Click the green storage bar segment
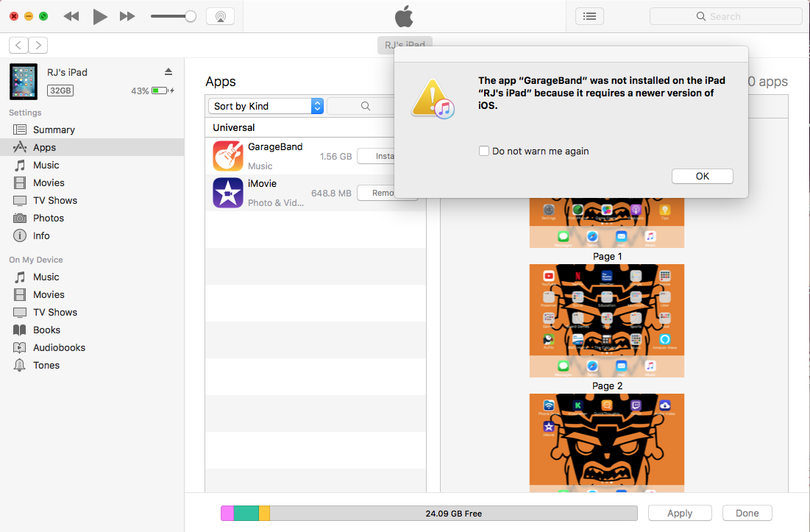The image size is (810, 532). 246,514
